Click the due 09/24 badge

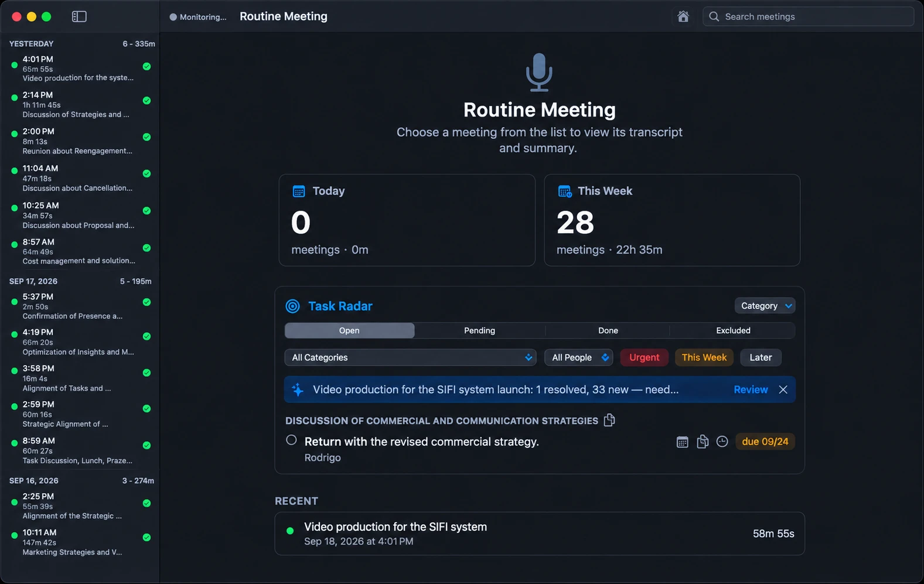point(765,442)
